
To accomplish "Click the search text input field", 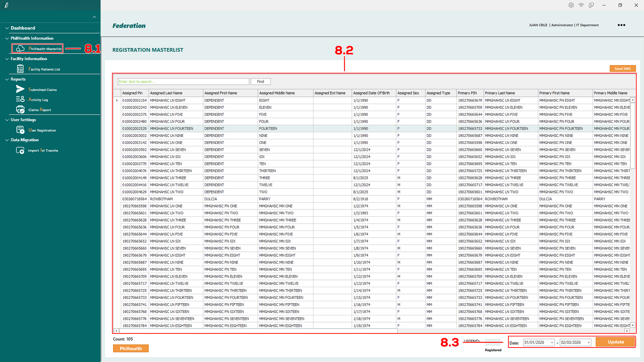I will pos(183,82).
